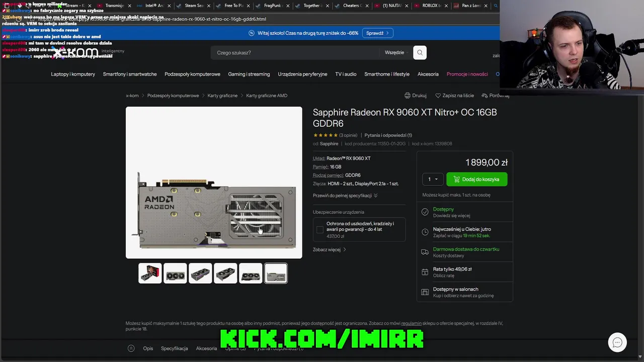Open the quantity dropdown showing 1
The image size is (644, 362).
433,179
